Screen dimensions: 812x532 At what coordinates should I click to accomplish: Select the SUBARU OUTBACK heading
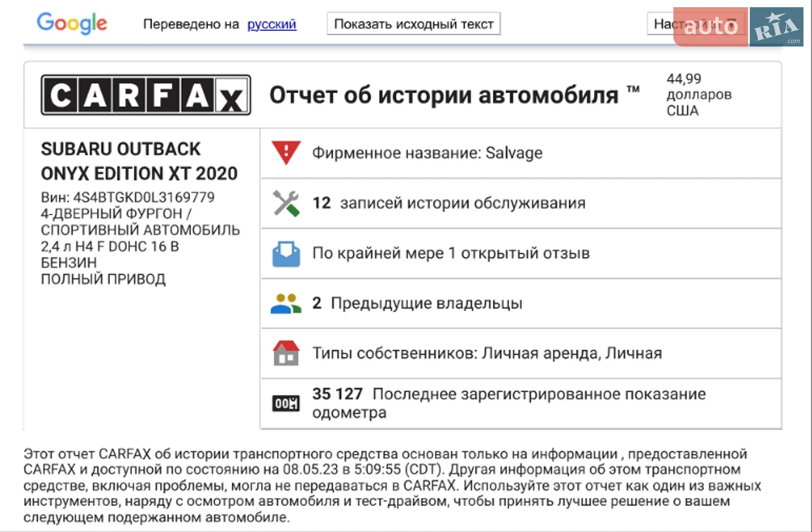[121, 149]
